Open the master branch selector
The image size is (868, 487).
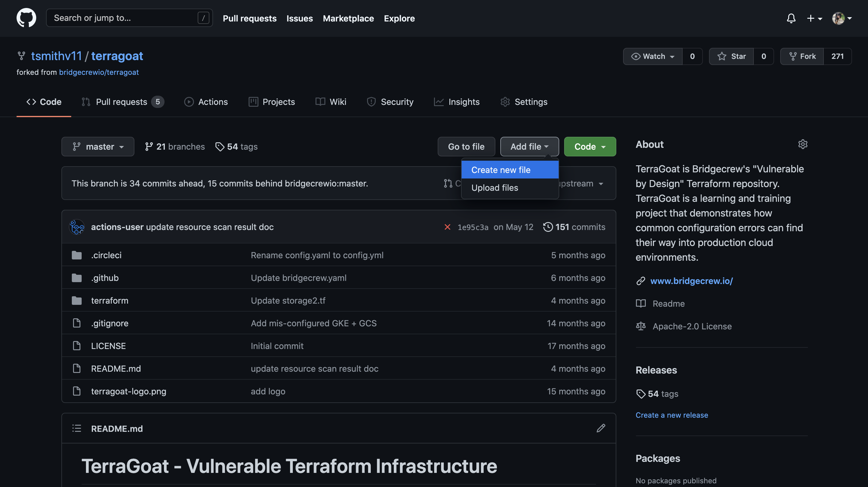(x=98, y=147)
